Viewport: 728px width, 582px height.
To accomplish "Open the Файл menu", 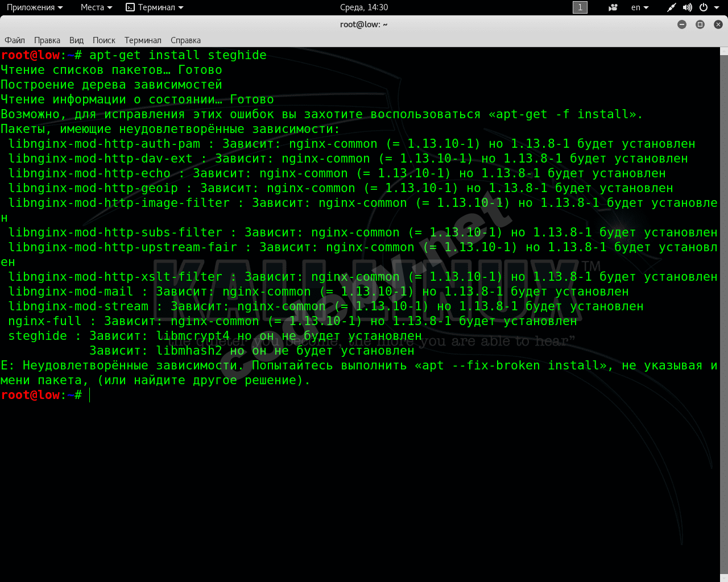I will [x=15, y=40].
